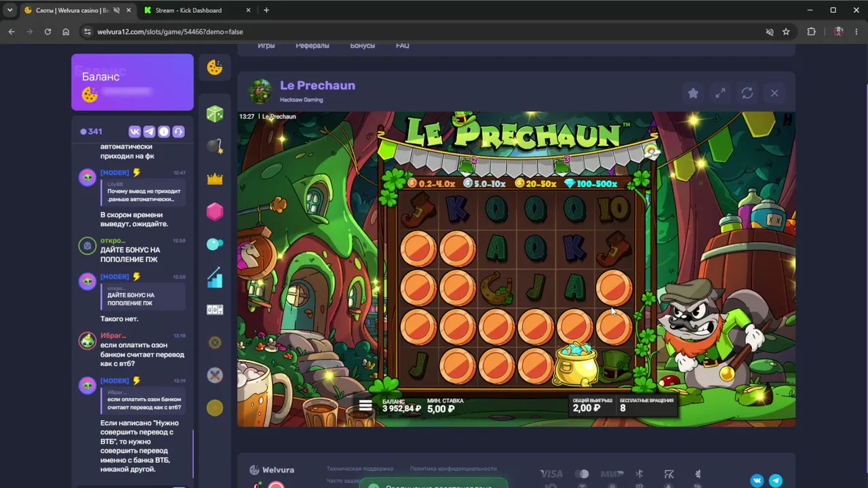Open the Игры navigation tab
868x488 pixels.
267,46
